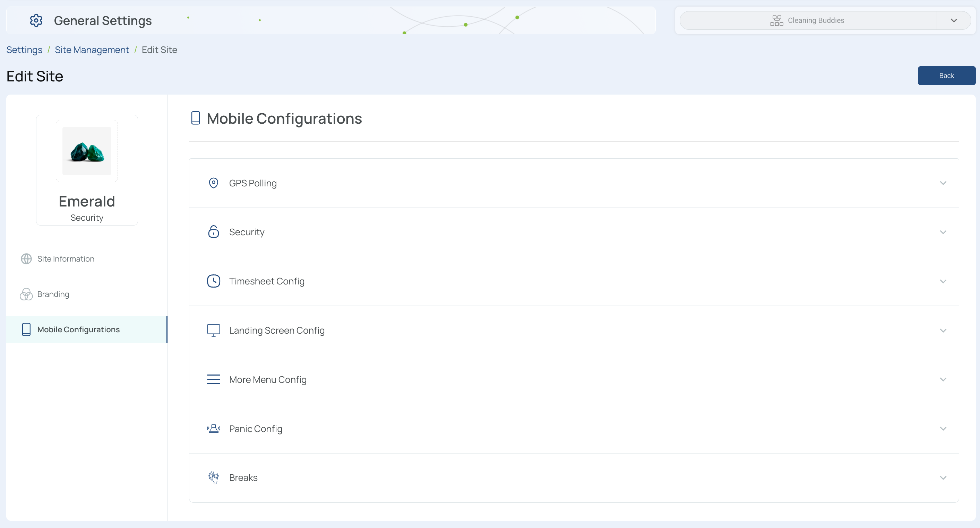Click the Security subtitle under Emerald
This screenshot has width=980, height=528.
(x=87, y=218)
